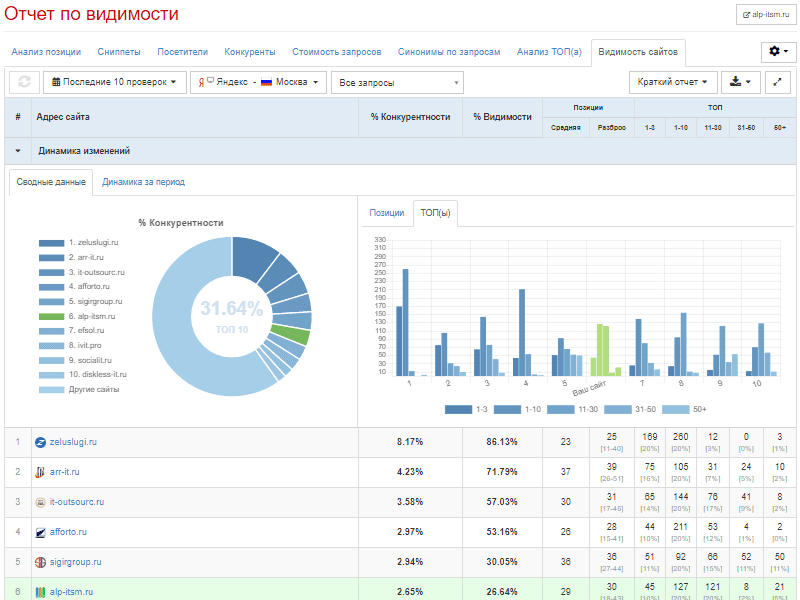This screenshot has width=800, height=600.
Task: Click the 86.13% visibility cell for zeluslugi.ru
Action: pos(502,442)
